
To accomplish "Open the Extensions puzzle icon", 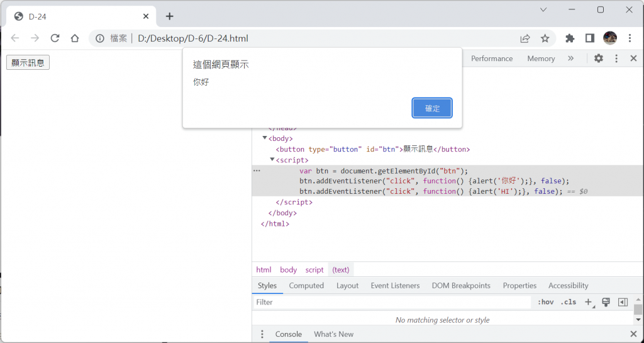I will tap(570, 38).
